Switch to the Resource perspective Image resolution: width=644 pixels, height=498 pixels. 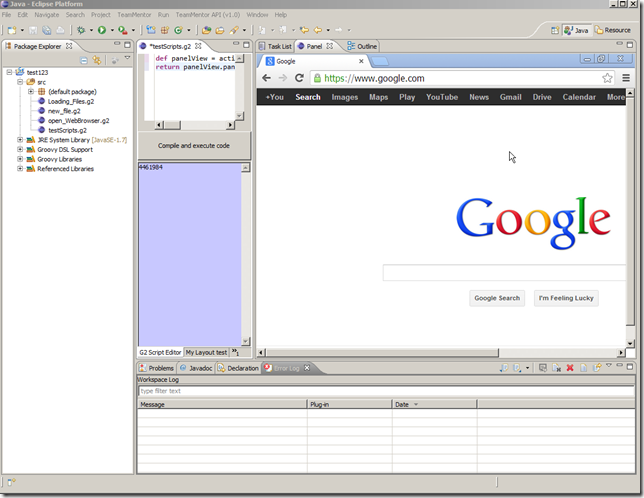tap(613, 31)
